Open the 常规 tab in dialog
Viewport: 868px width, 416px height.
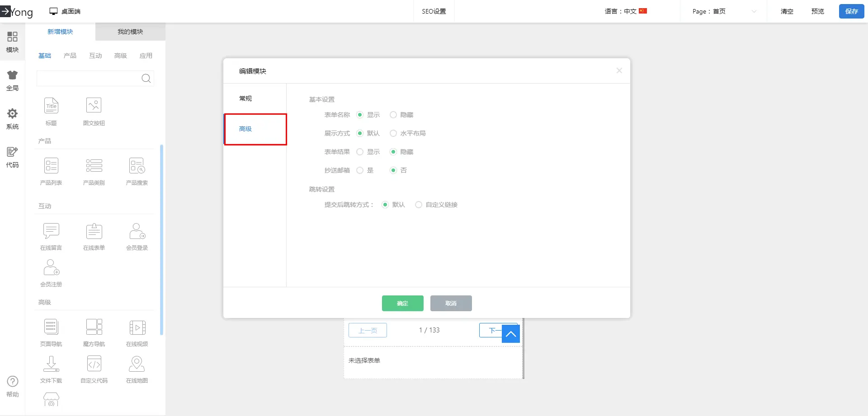245,98
